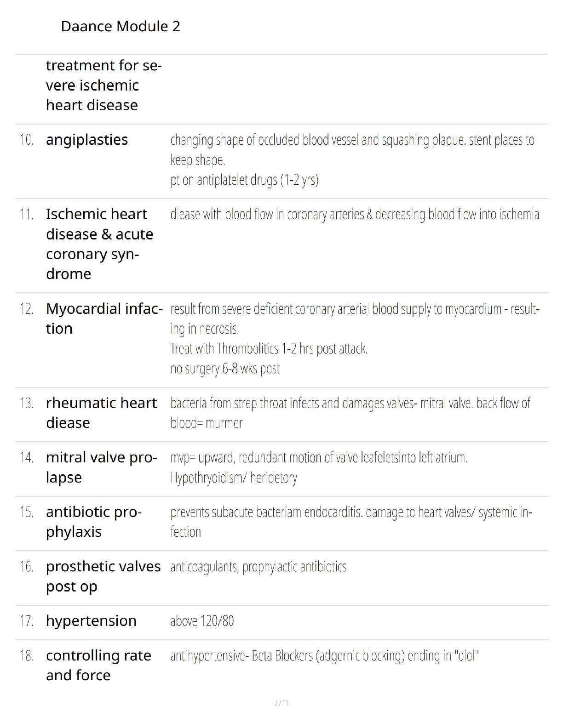Click the "Hypothryoidism/ heridetory" line

(x=234, y=478)
